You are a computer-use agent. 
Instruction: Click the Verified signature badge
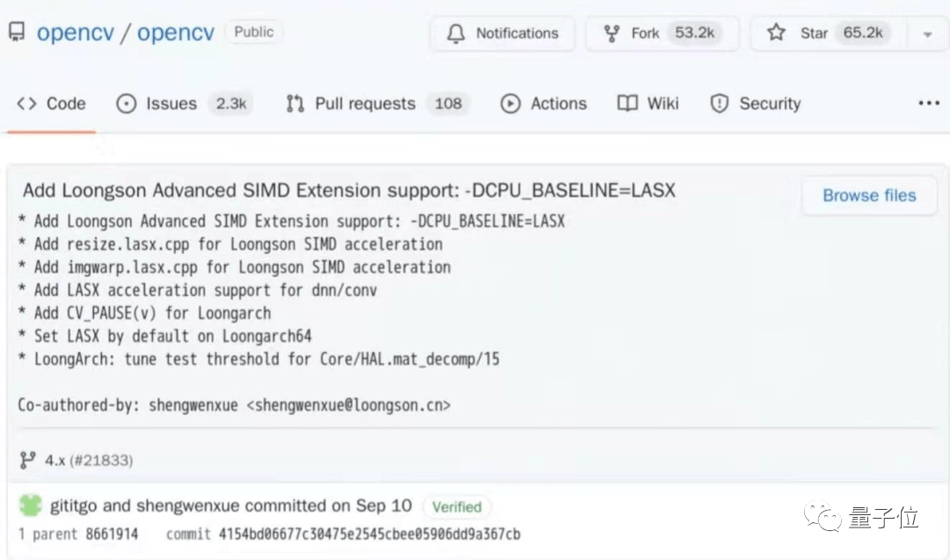pyautogui.click(x=457, y=506)
